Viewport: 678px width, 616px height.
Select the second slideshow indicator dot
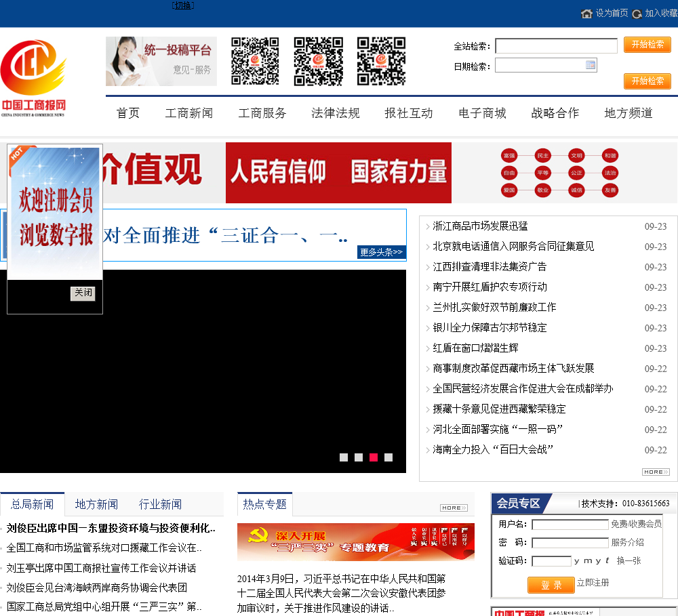[x=359, y=457]
